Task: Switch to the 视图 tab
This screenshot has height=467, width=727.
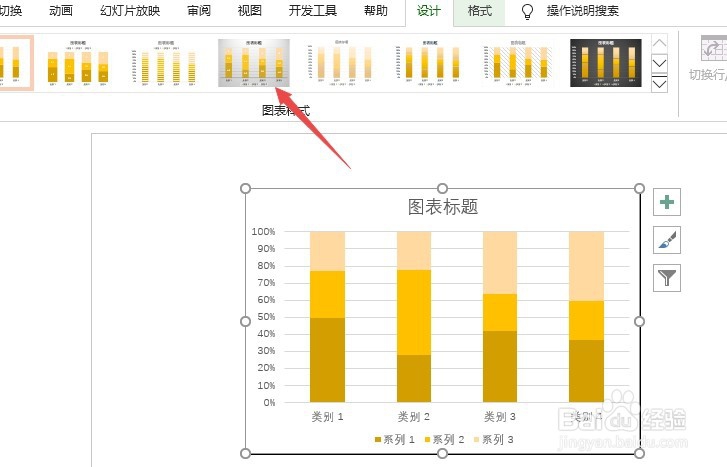Action: pyautogui.click(x=249, y=10)
